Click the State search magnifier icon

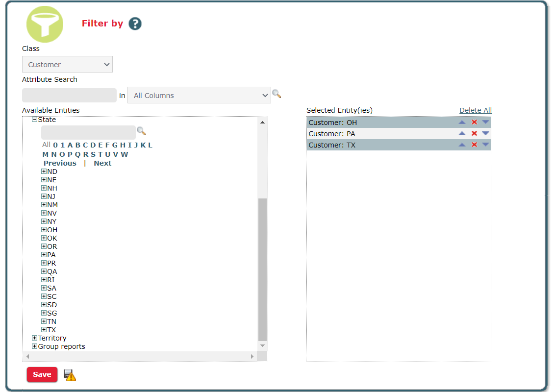click(x=141, y=131)
